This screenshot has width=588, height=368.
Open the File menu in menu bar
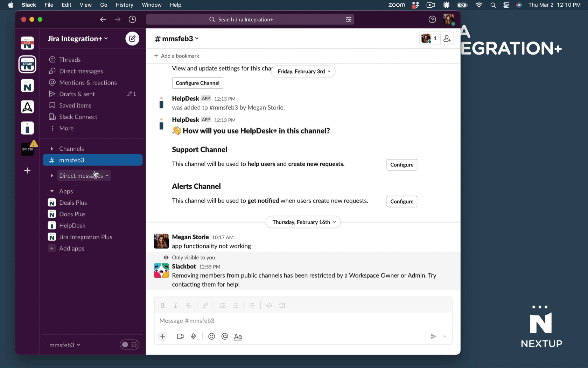point(49,5)
